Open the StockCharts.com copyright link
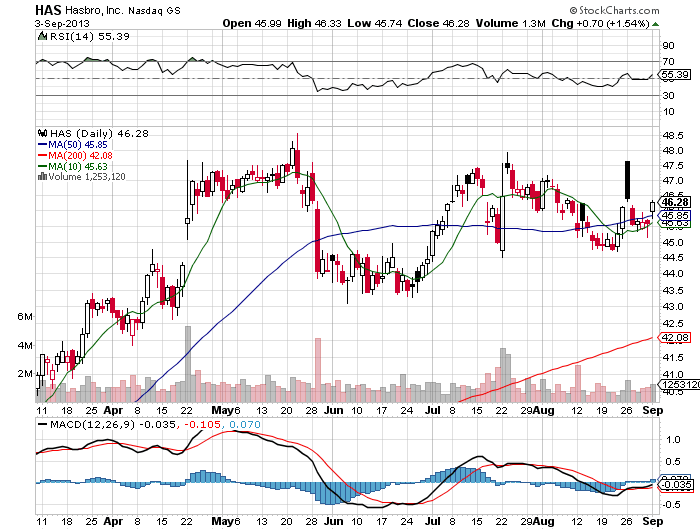This screenshot has width=700, height=530. tap(614, 10)
